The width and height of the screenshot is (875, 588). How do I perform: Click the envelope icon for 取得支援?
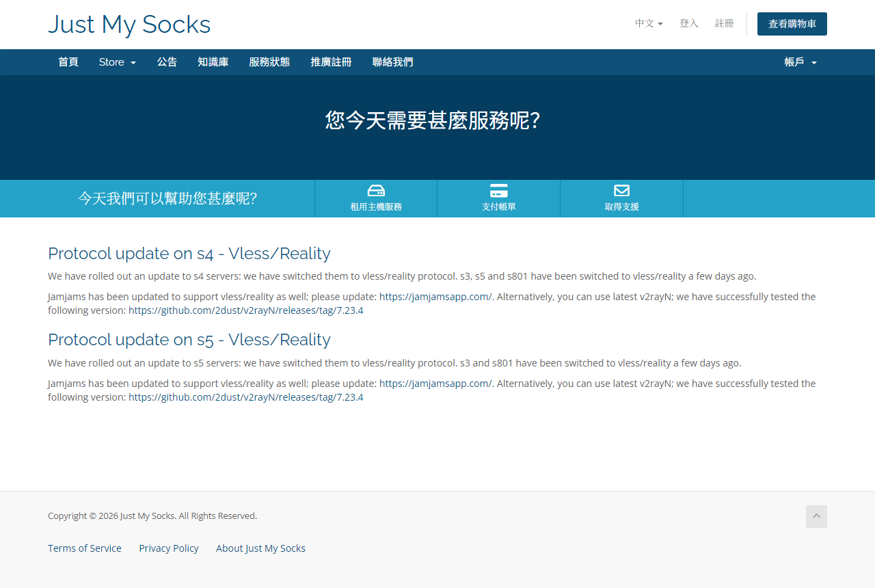point(621,191)
